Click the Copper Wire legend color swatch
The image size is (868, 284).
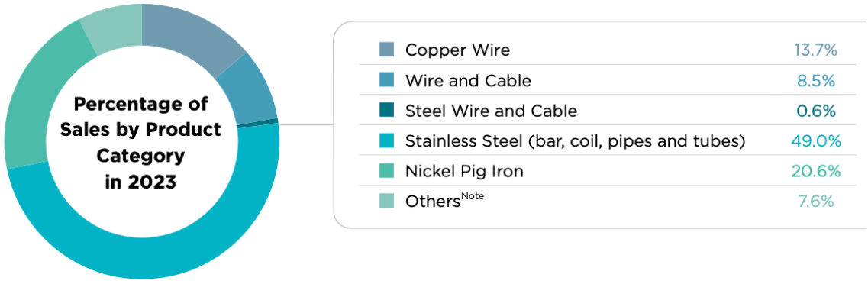[x=386, y=50]
